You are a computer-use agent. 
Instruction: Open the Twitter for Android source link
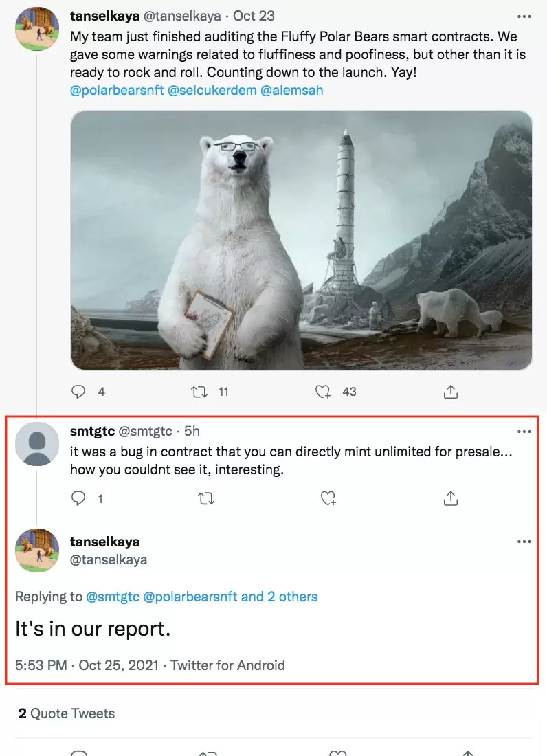coord(227,665)
